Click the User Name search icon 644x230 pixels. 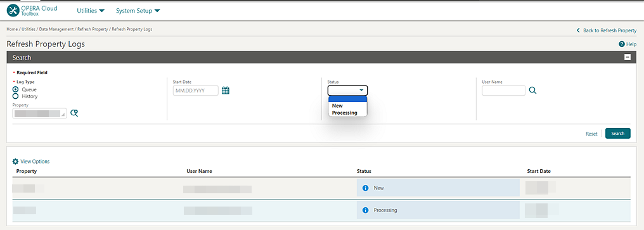pyautogui.click(x=532, y=91)
